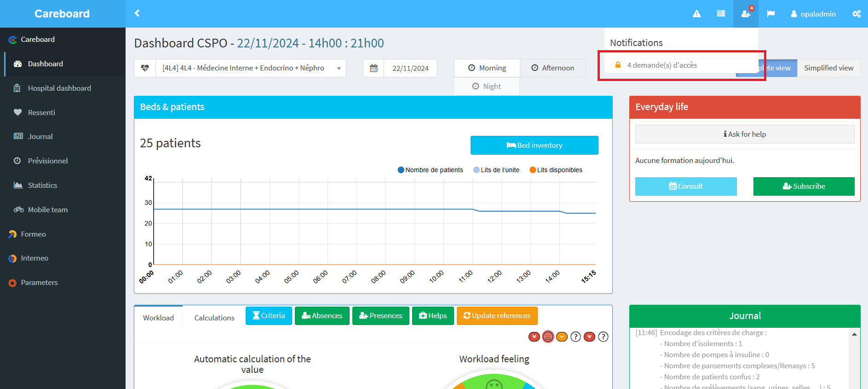This screenshot has height=389, width=868.
Task: Click the Consult button
Action: (686, 186)
